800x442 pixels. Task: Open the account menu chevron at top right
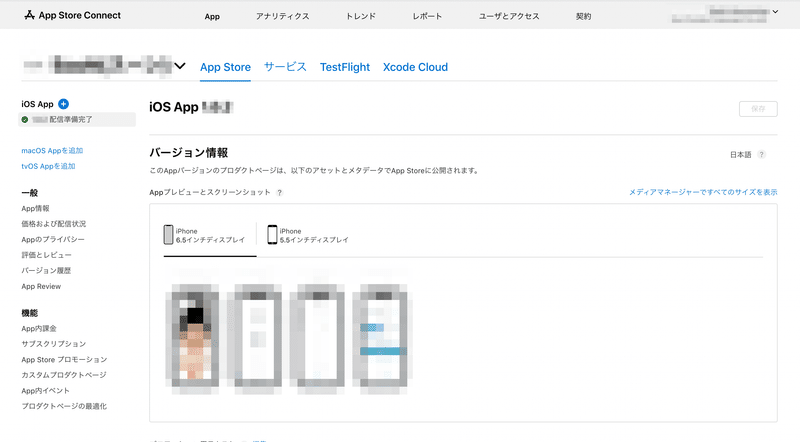(x=775, y=11)
